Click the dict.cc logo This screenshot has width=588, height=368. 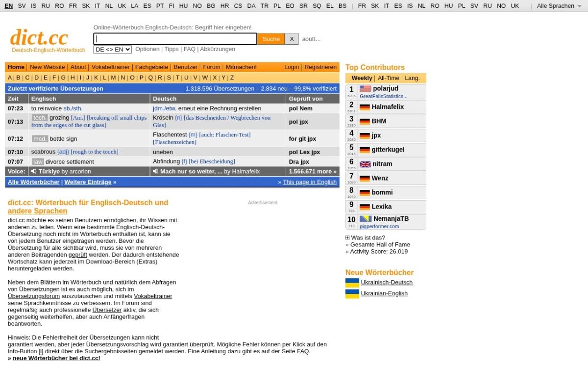coord(39,37)
